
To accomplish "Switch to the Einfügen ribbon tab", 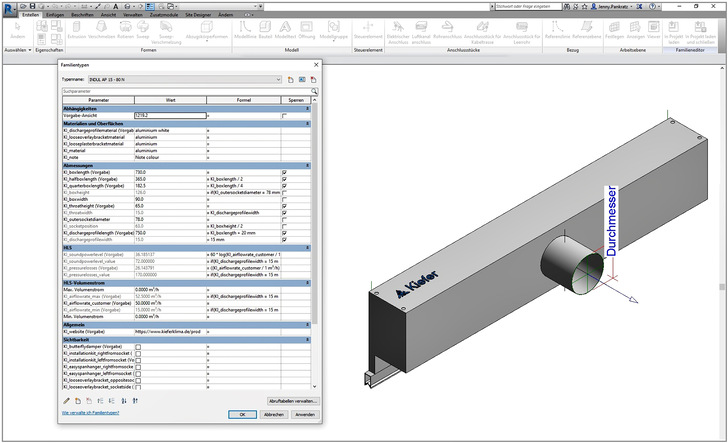I will (x=55, y=15).
